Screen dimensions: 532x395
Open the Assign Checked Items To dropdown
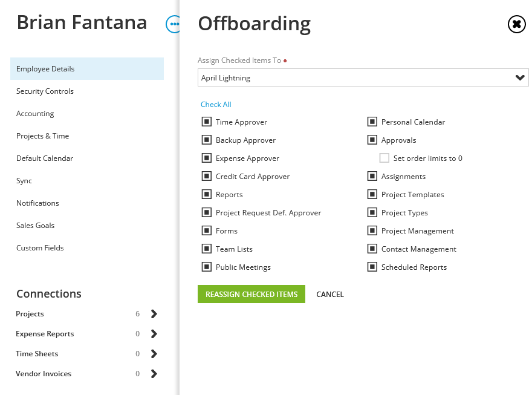tap(363, 77)
